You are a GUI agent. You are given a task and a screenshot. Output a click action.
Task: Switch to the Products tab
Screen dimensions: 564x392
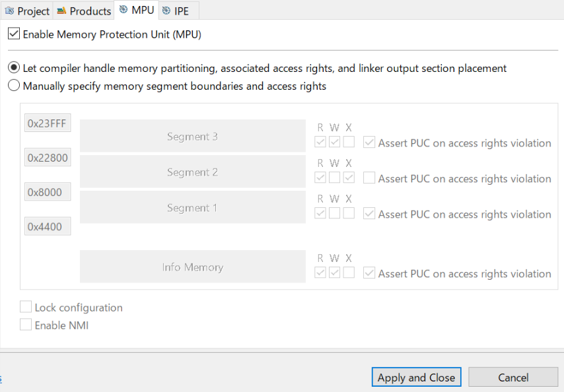[x=83, y=11]
